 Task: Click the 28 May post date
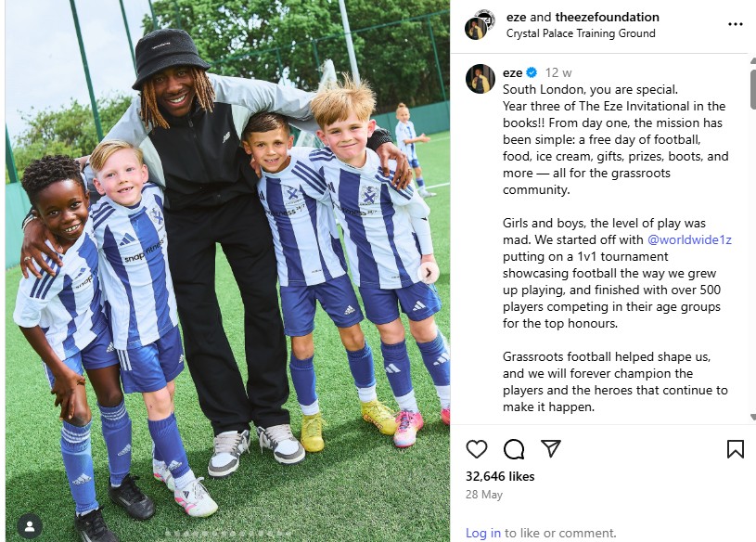click(x=484, y=495)
